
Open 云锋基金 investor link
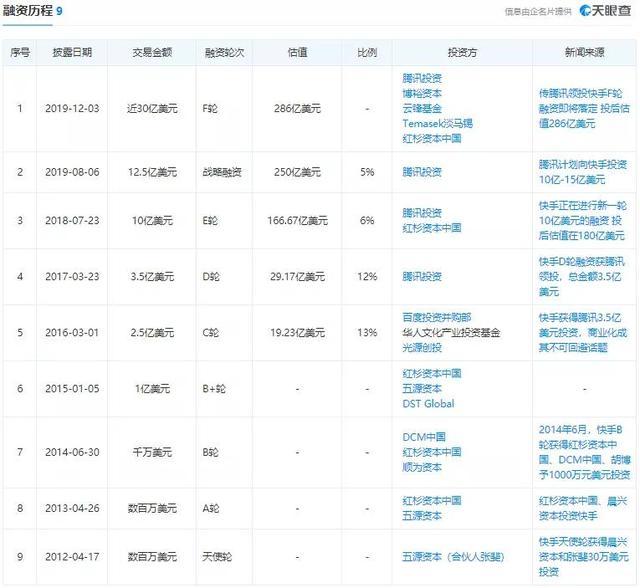pos(422,108)
